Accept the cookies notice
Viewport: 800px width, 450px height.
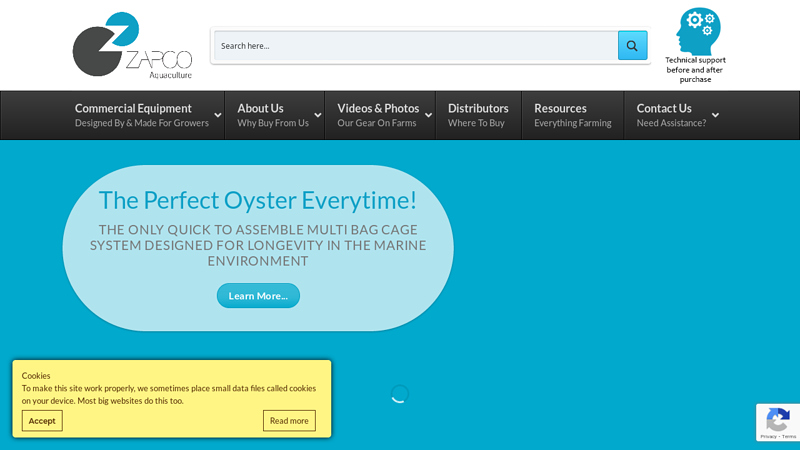tap(42, 421)
